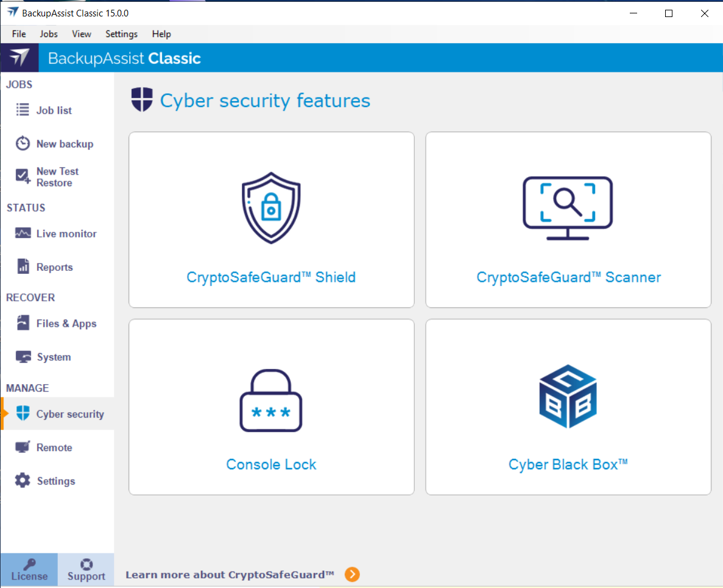Click the New backup clock icon
This screenshot has width=723, height=588.
click(23, 144)
